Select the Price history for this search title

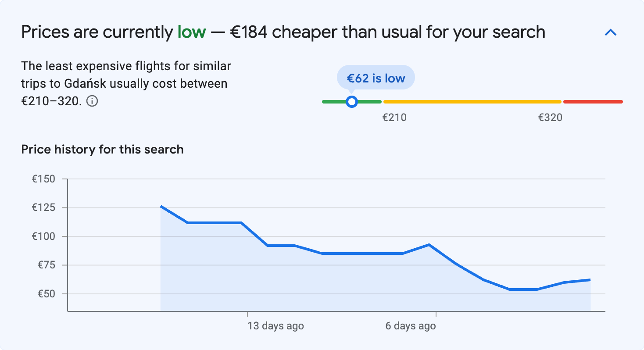tap(102, 149)
